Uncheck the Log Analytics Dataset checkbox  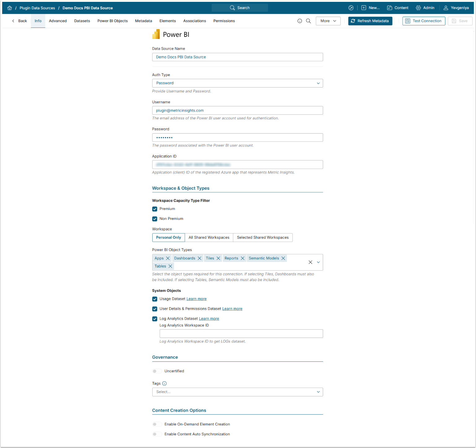(x=155, y=319)
